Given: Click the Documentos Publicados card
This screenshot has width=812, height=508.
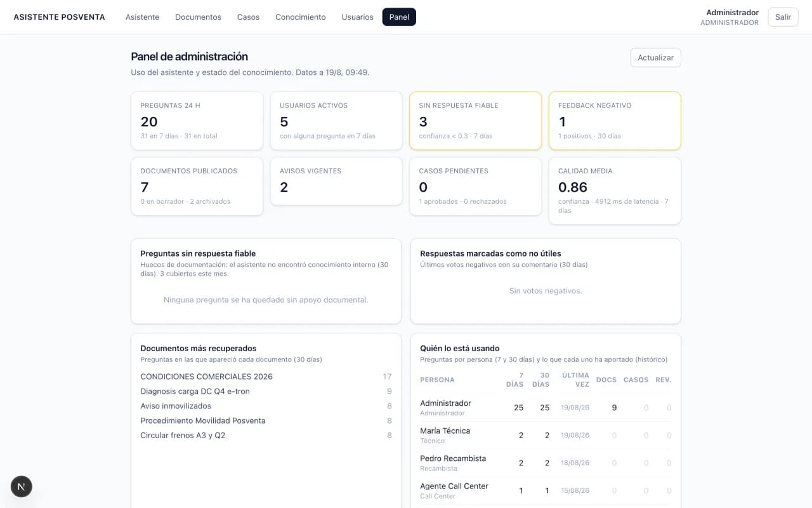Looking at the screenshot, I should pyautogui.click(x=197, y=186).
